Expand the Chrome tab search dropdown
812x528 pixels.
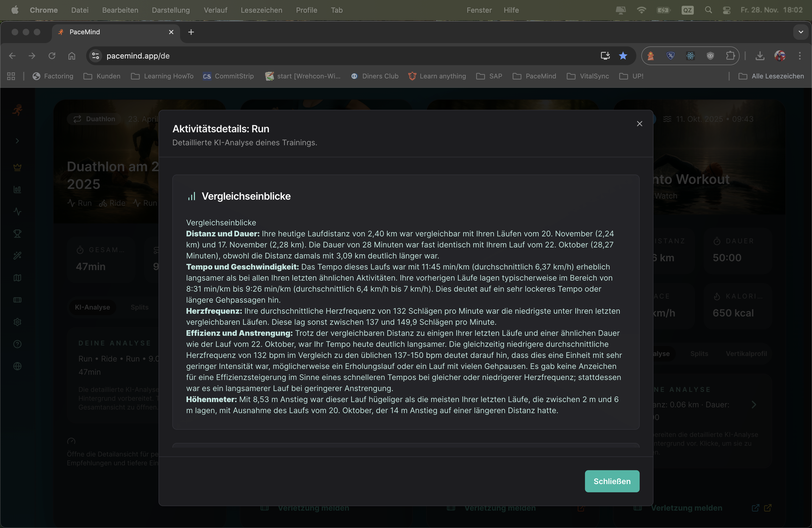(x=801, y=32)
